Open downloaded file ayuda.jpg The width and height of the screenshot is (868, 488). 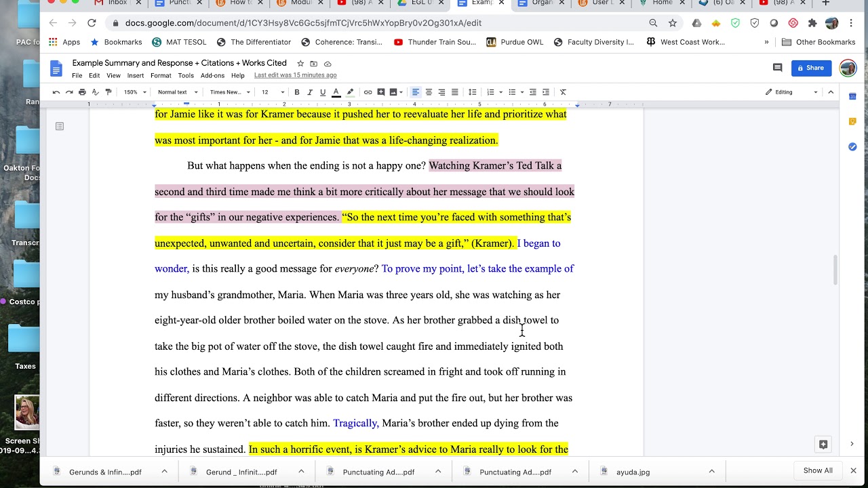tap(633, 472)
